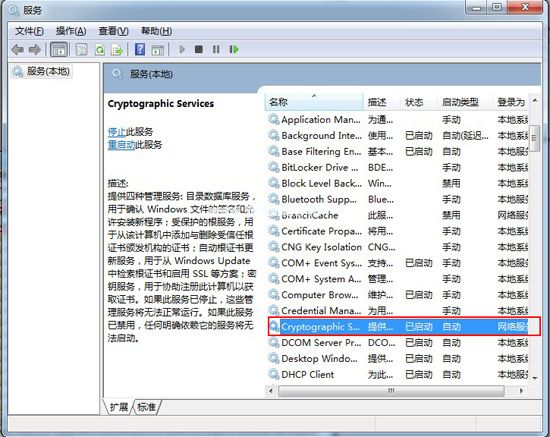The image size is (550, 437).
Task: Click gear icon of Cryptographic S... row
Action: [x=274, y=327]
